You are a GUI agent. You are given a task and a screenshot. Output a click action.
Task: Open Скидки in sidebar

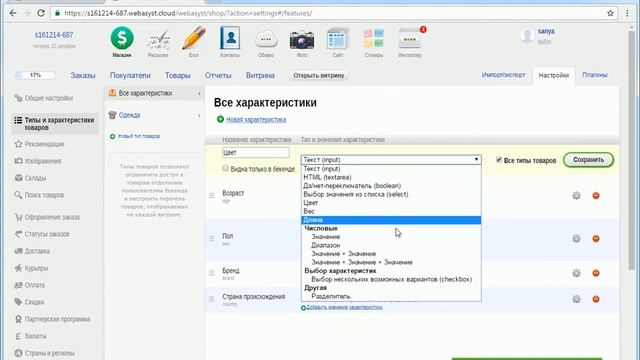[x=34, y=302]
